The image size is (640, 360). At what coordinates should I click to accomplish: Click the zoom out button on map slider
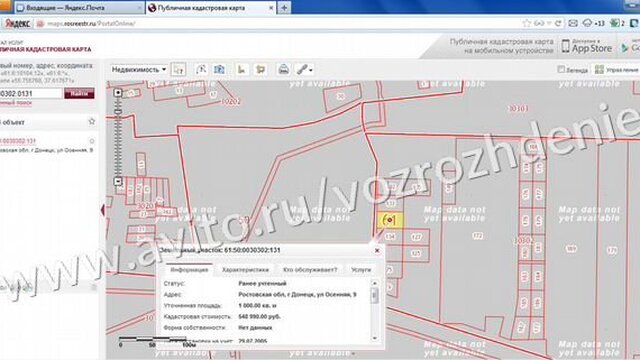pos(118,181)
